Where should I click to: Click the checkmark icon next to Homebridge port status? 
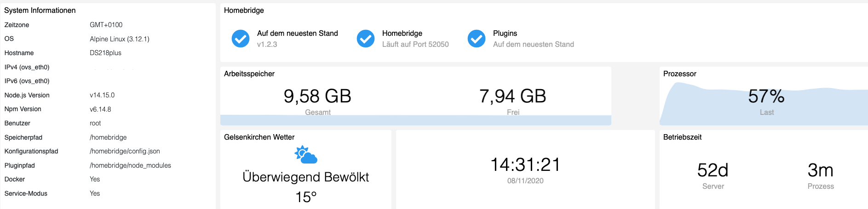[366, 39]
